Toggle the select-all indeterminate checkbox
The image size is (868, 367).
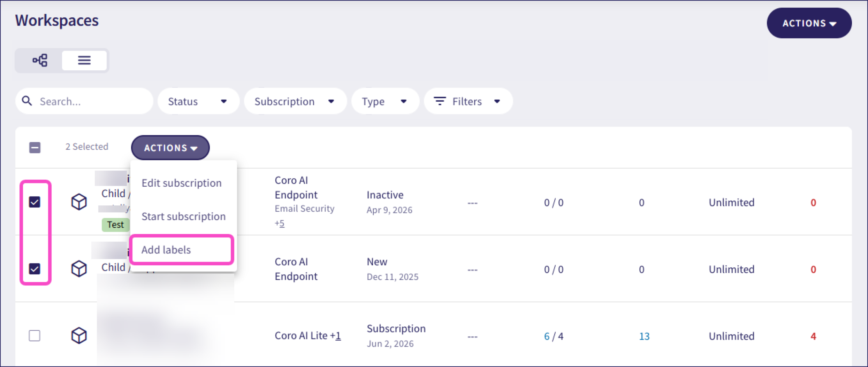pos(35,148)
